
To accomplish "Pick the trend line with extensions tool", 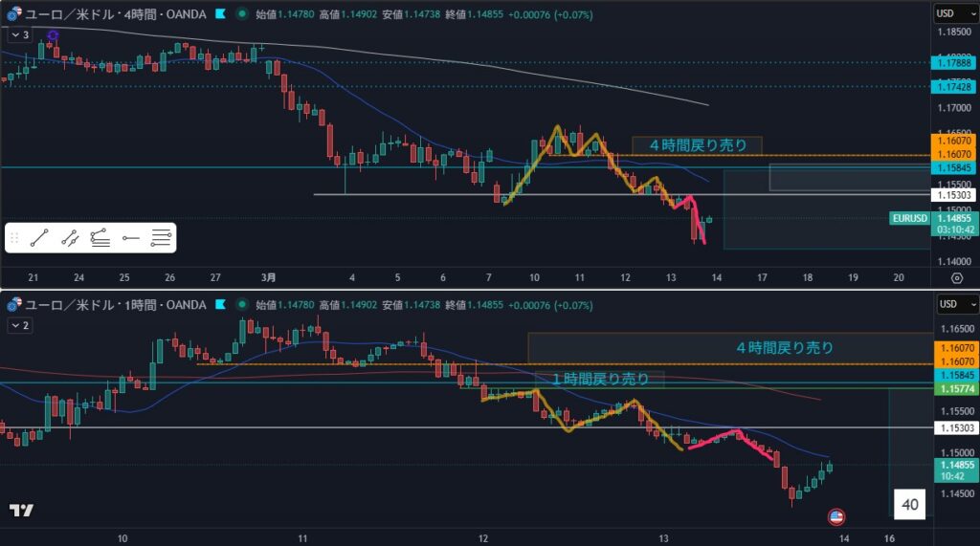I will pyautogui.click(x=69, y=238).
